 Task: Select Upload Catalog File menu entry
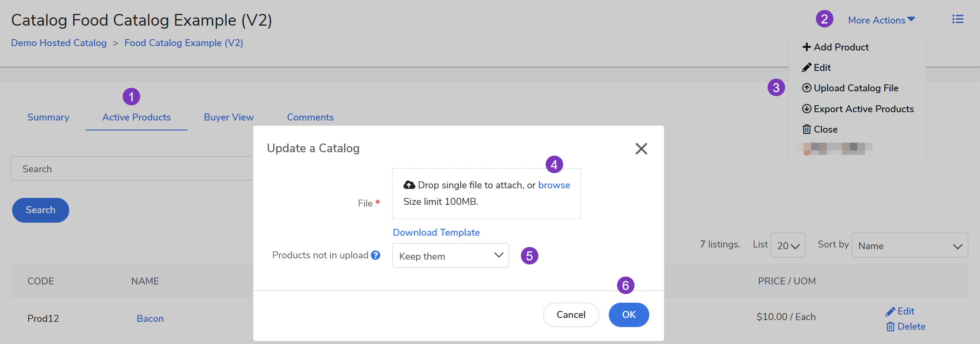[850, 88]
